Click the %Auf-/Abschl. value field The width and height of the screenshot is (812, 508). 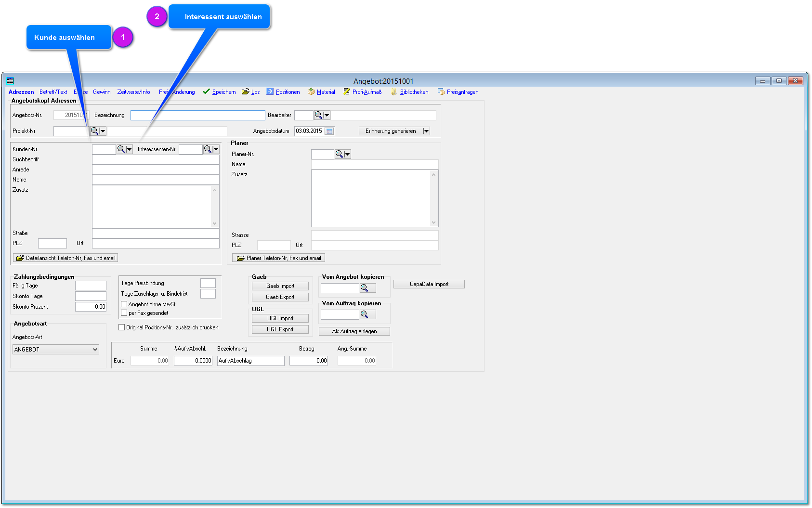coord(193,361)
